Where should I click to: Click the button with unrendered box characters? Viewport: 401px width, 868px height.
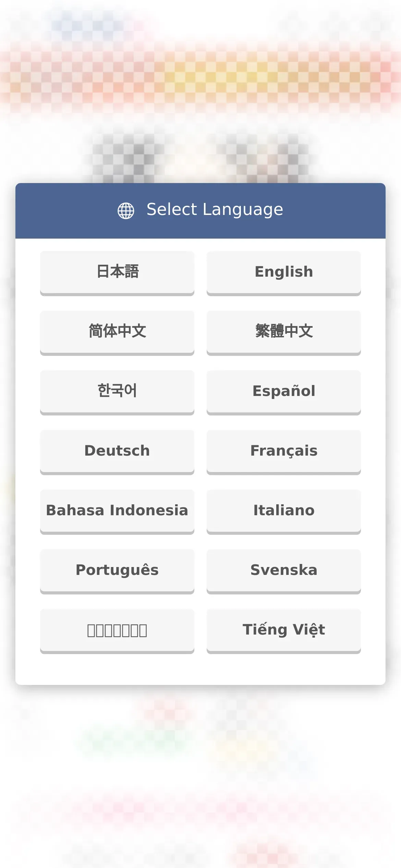point(117,631)
